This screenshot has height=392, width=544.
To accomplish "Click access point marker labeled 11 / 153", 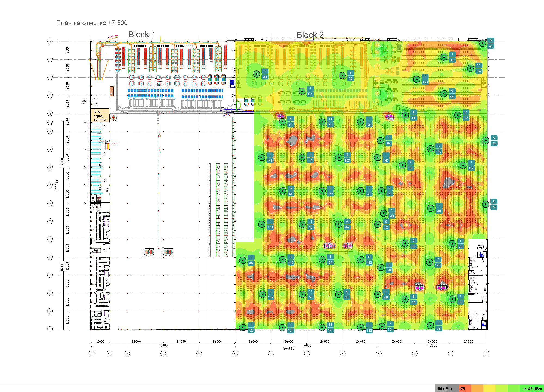I will click(x=417, y=79).
